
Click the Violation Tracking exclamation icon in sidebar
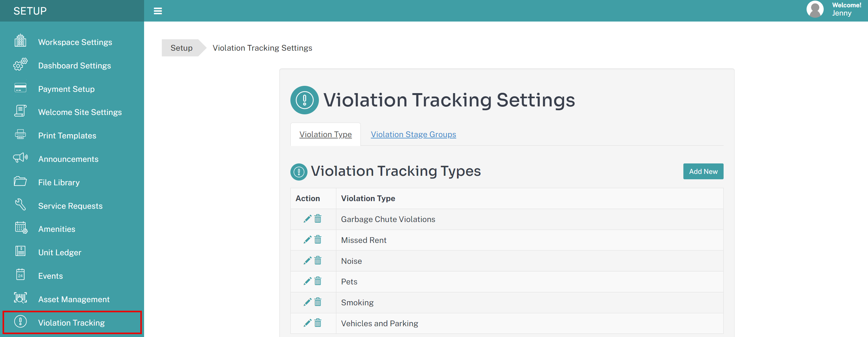tap(20, 321)
